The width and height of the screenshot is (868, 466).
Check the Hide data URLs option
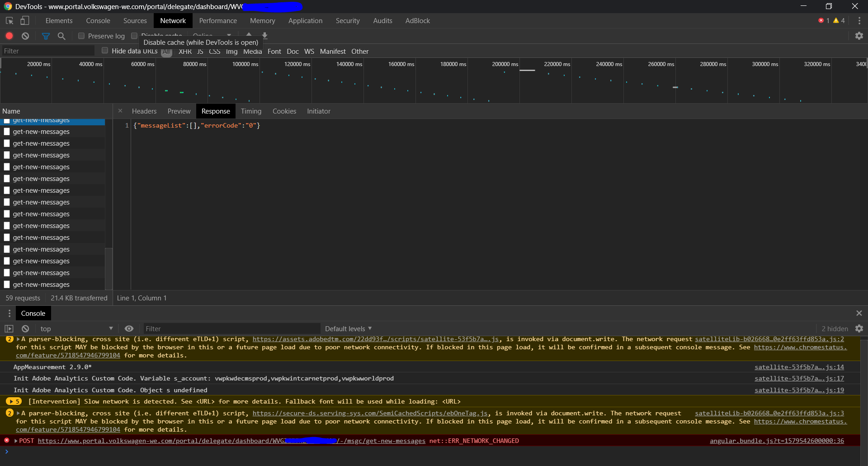point(105,51)
